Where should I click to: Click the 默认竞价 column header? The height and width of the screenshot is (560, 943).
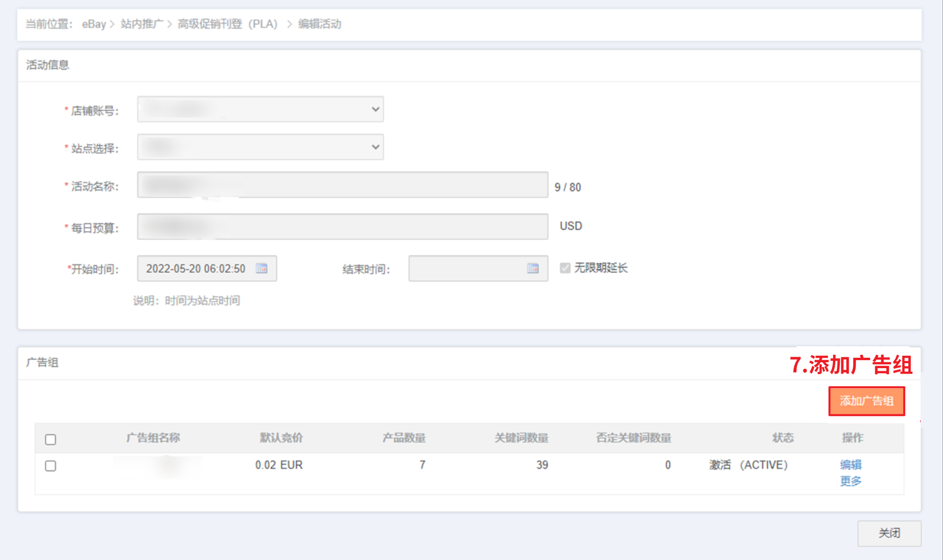281,438
